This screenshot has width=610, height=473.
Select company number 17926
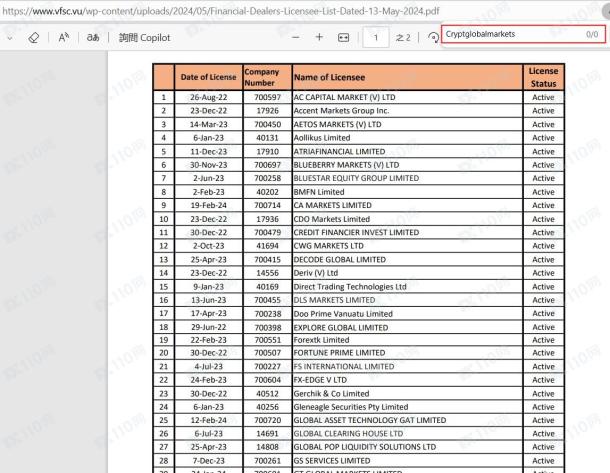(268, 111)
